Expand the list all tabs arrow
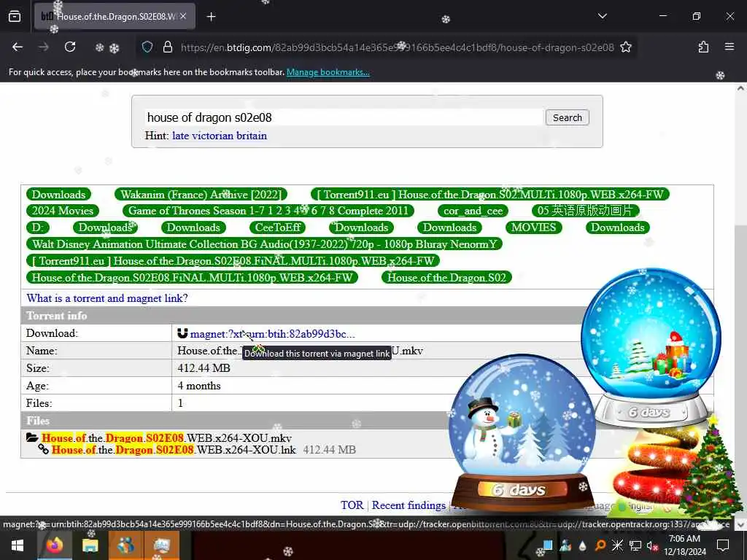 (x=602, y=16)
